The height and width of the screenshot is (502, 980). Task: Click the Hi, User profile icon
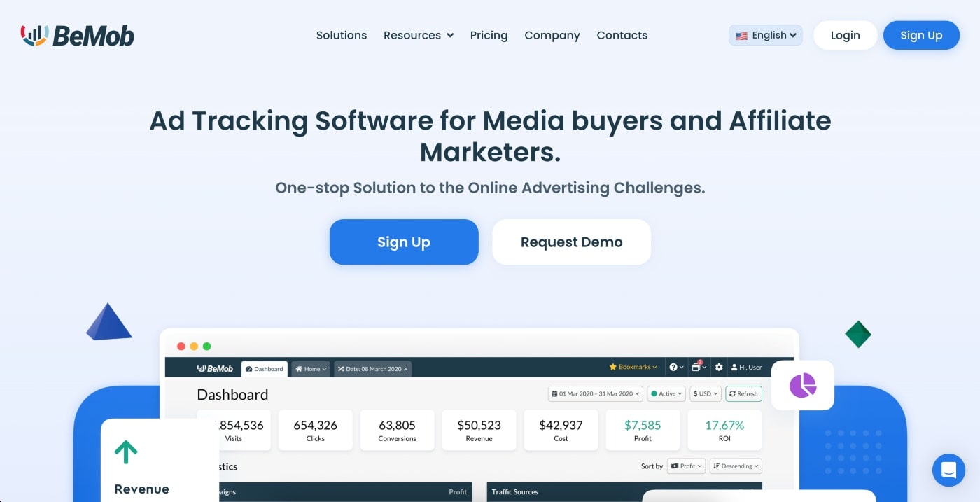tap(746, 367)
